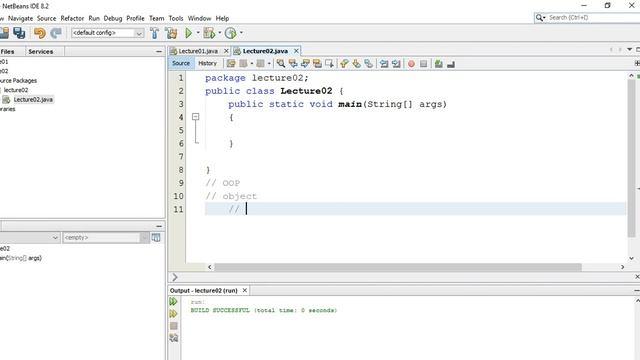The width and height of the screenshot is (640, 360).
Task: Clean and Build project with broom icon
Action: 171,33
